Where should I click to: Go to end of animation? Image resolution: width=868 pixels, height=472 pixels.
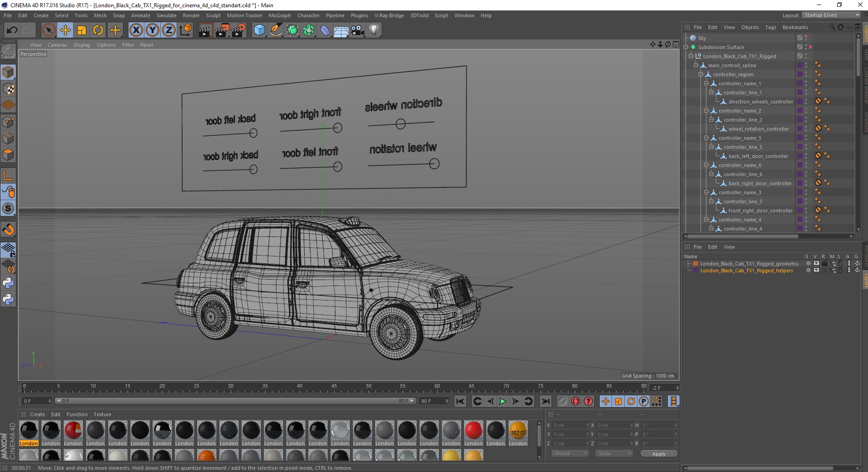(x=546, y=401)
